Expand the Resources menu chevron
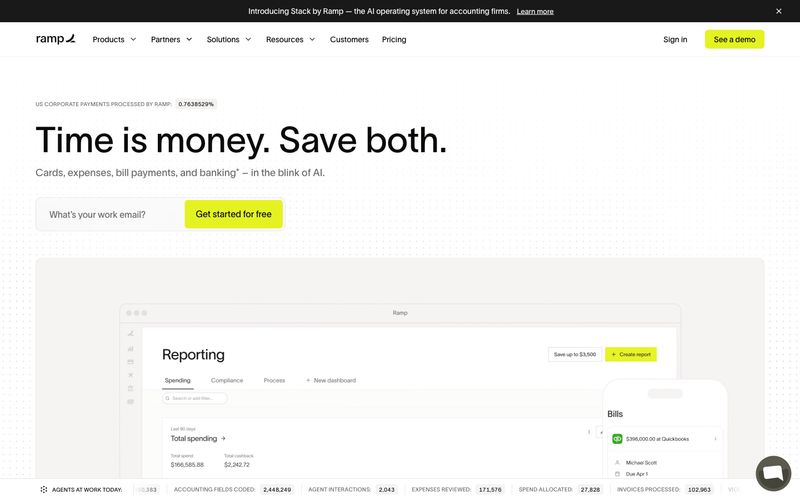 tap(312, 39)
